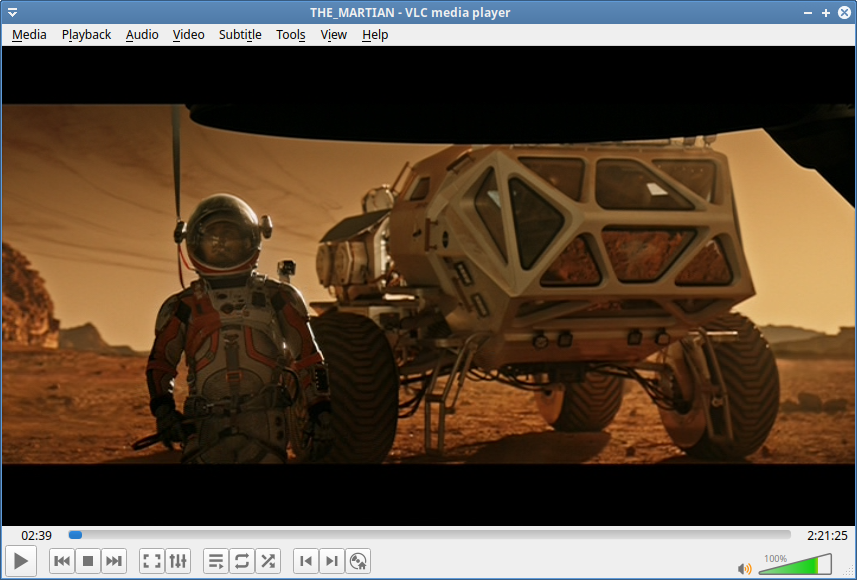Stop playback with the square button
The width and height of the screenshot is (857, 580).
pos(87,561)
